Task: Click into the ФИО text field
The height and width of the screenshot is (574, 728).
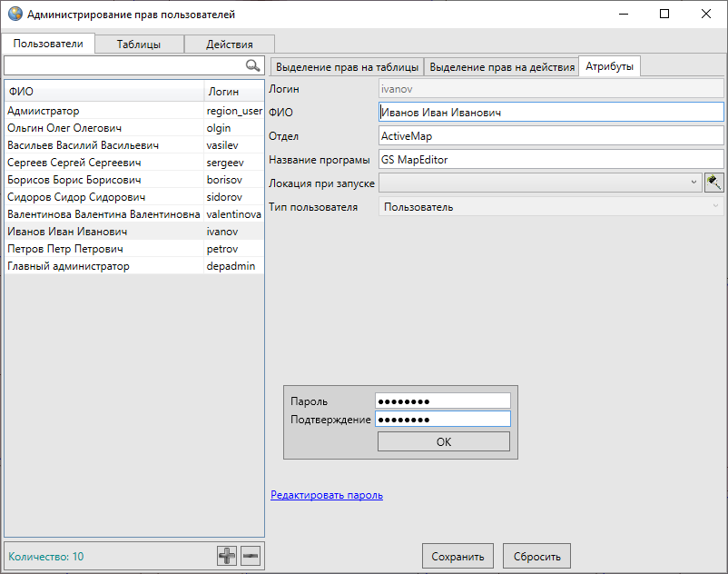Action: [550, 113]
